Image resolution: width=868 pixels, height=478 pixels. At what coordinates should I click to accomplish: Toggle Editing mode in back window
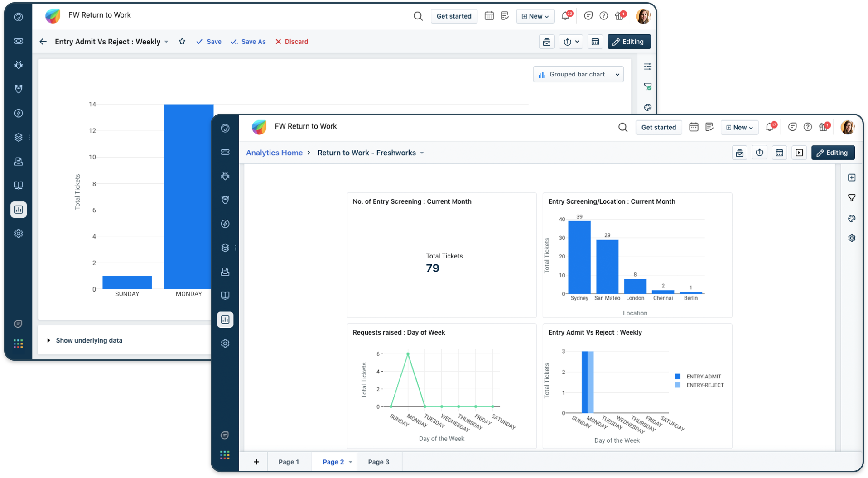[629, 42]
